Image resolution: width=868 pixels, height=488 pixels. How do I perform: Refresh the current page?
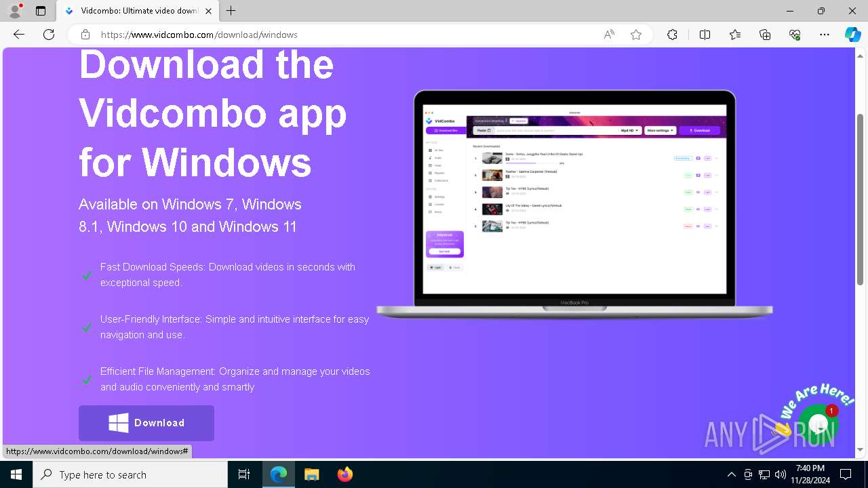tap(49, 35)
